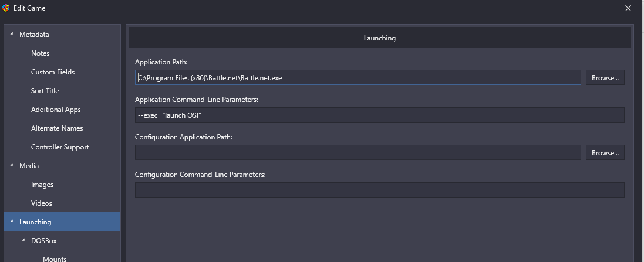Open the Videos media page
This screenshot has width=644, height=262.
[x=42, y=203]
